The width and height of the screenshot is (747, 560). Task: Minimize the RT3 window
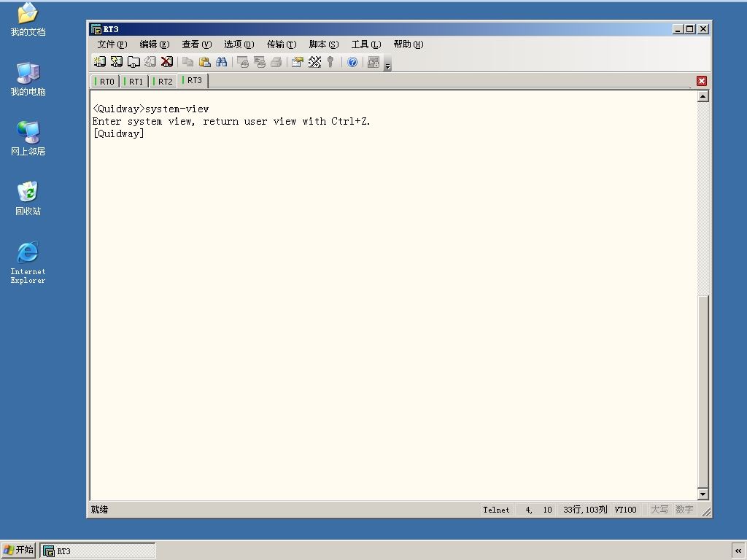point(678,29)
